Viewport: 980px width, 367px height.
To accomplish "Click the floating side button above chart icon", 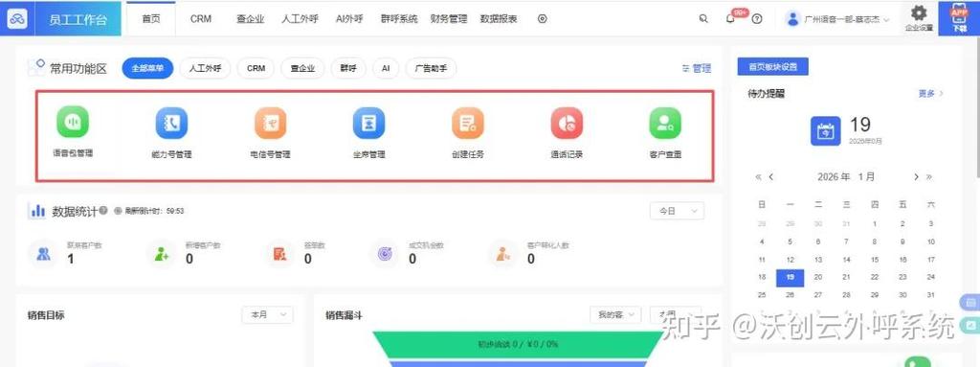I will (x=970, y=303).
